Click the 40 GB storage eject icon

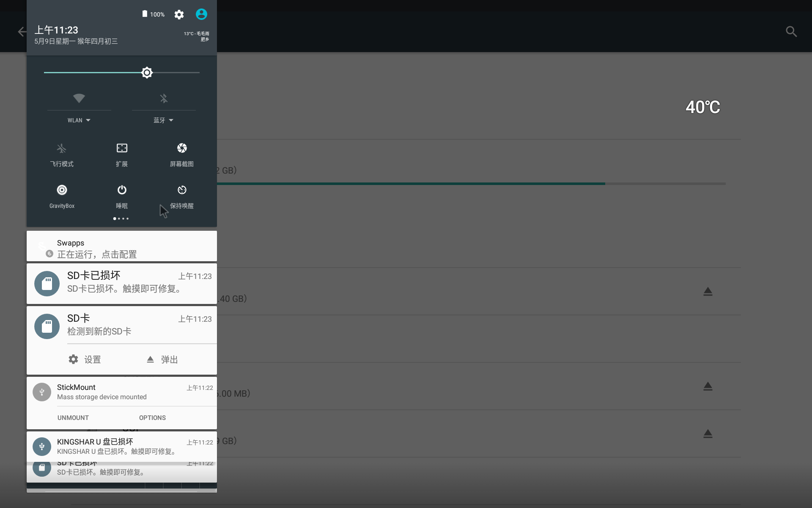tap(708, 292)
